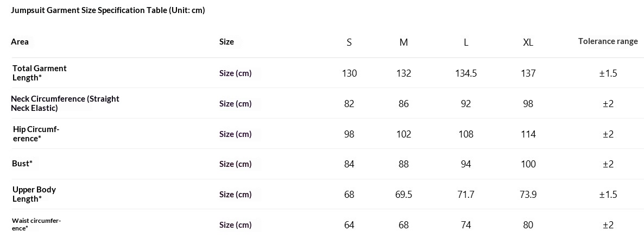The width and height of the screenshot is (644, 237).
Task: Click the 'L' size column header
Action: tap(466, 42)
